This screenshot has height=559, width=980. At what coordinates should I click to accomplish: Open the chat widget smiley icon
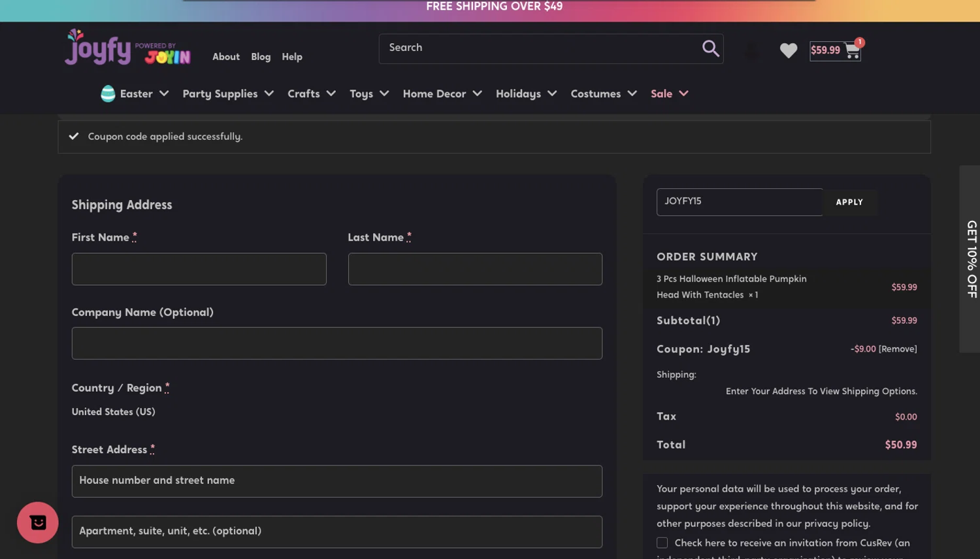click(x=38, y=522)
